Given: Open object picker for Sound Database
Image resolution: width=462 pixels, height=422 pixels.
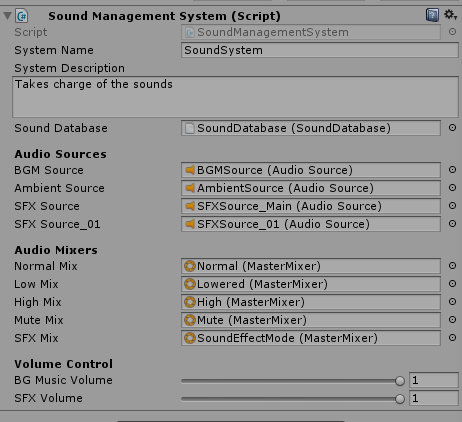Looking at the screenshot, I should click(x=452, y=128).
